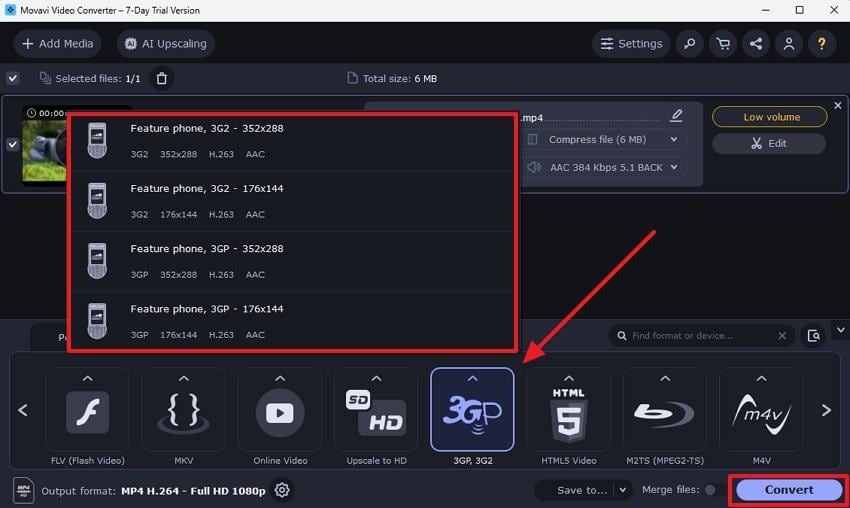
Task: Expand MKV presets chevron
Action: click(x=184, y=378)
